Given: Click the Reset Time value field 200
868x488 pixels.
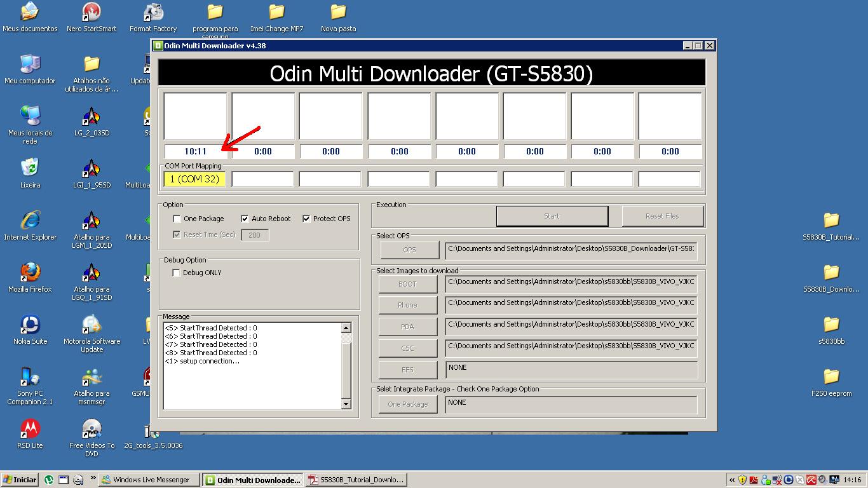Looking at the screenshot, I should click(254, 235).
